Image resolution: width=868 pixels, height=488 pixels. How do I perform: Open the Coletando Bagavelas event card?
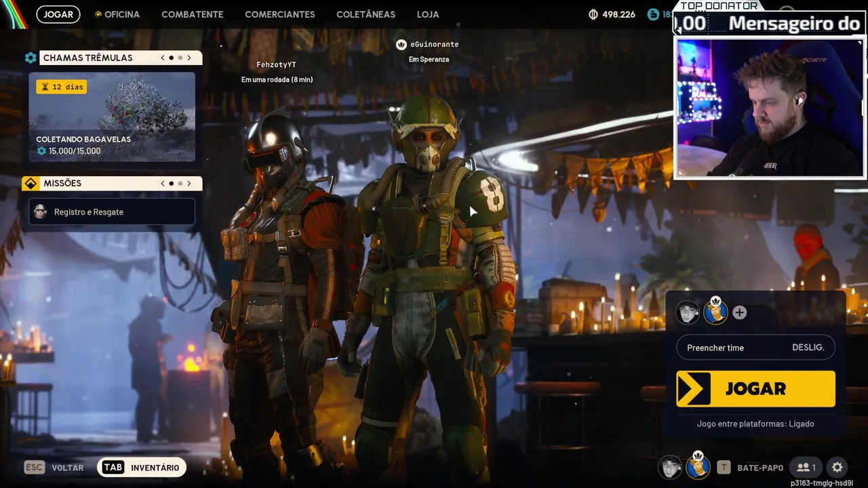(112, 117)
